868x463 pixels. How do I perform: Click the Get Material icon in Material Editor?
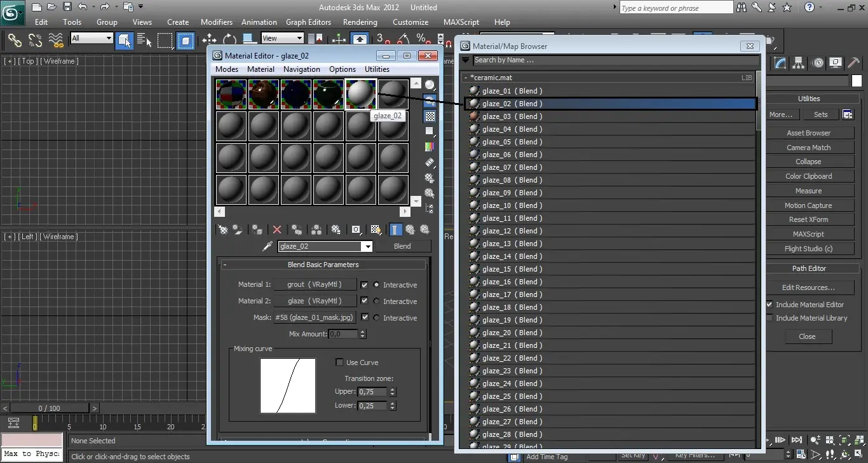pyautogui.click(x=223, y=230)
